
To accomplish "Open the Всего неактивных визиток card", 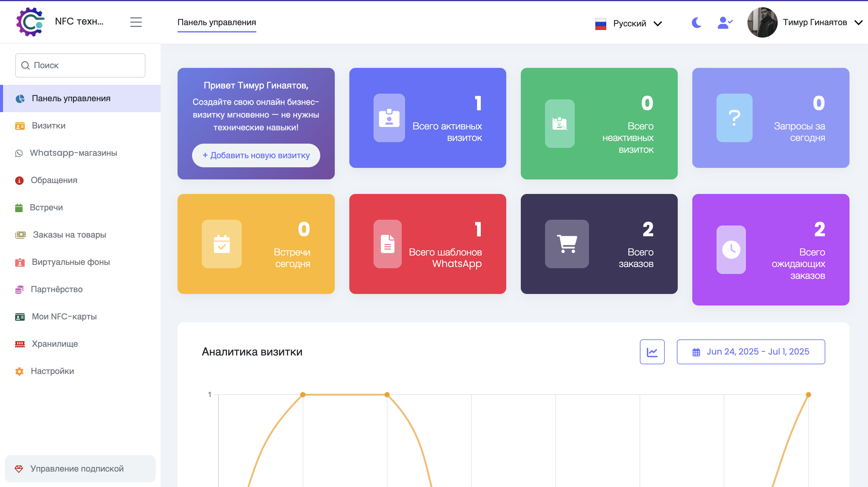I will pyautogui.click(x=599, y=124).
